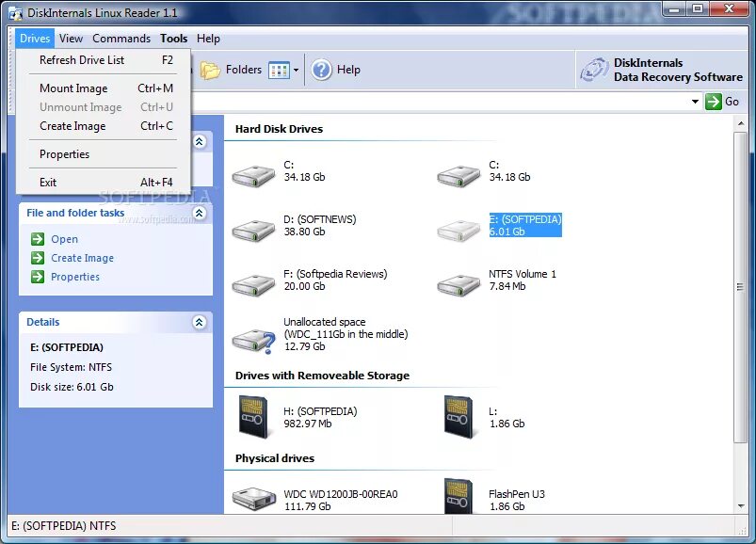The image size is (756, 544).
Task: Open the View menu
Action: pyautogui.click(x=71, y=39)
